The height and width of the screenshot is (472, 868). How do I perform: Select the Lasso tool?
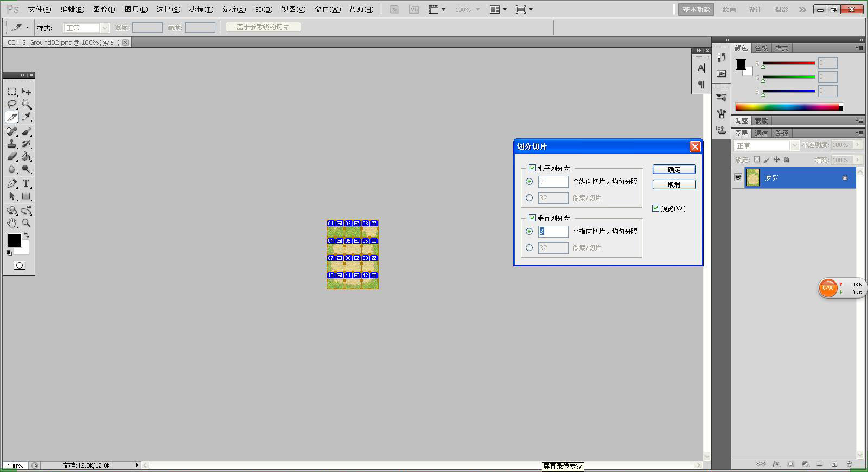[x=12, y=104]
